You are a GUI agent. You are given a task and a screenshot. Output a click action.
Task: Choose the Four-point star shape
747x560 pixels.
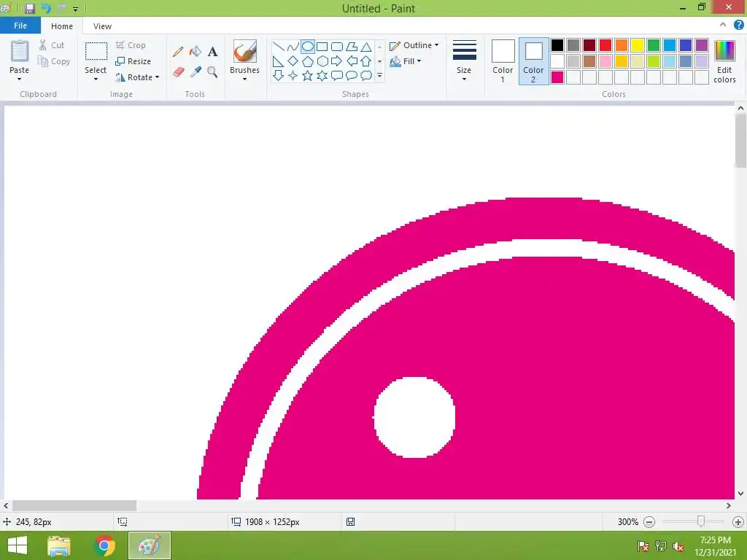pyautogui.click(x=293, y=75)
